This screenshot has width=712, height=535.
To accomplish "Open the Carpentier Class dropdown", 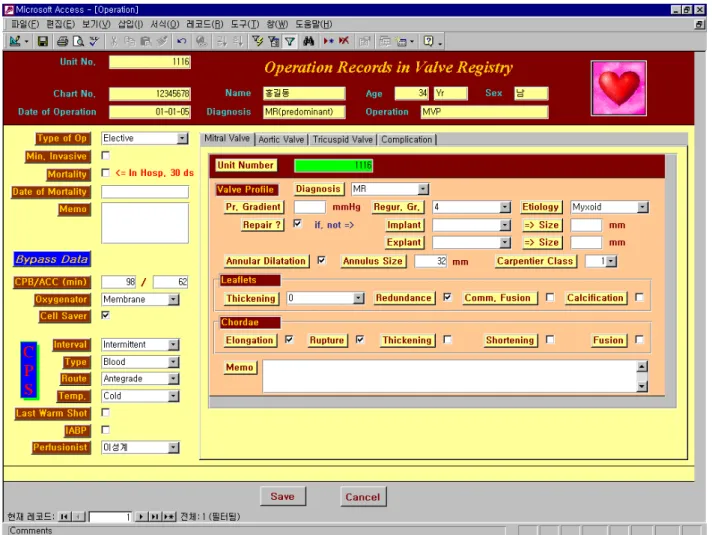I will 612,261.
